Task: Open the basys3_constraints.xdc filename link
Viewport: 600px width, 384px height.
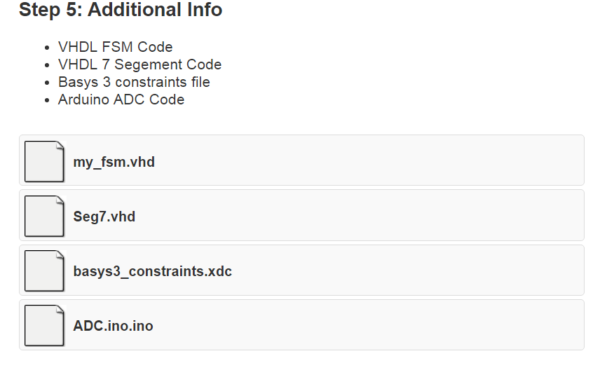Action: (152, 271)
